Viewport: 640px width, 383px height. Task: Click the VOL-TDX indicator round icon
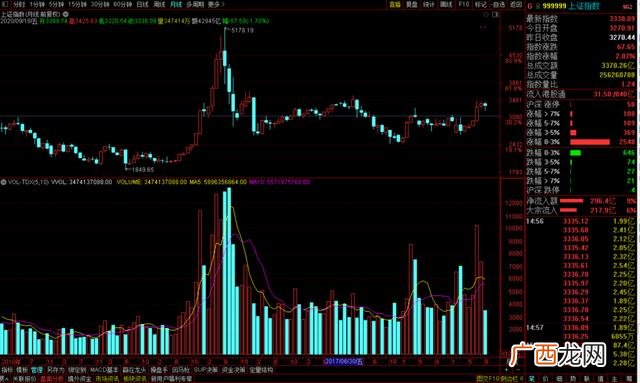coord(4,182)
